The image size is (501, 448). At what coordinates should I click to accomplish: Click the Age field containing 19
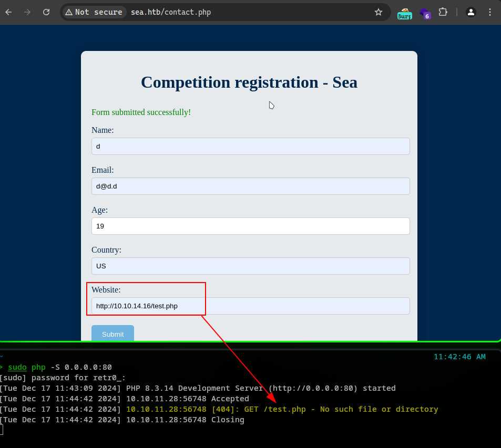click(250, 226)
